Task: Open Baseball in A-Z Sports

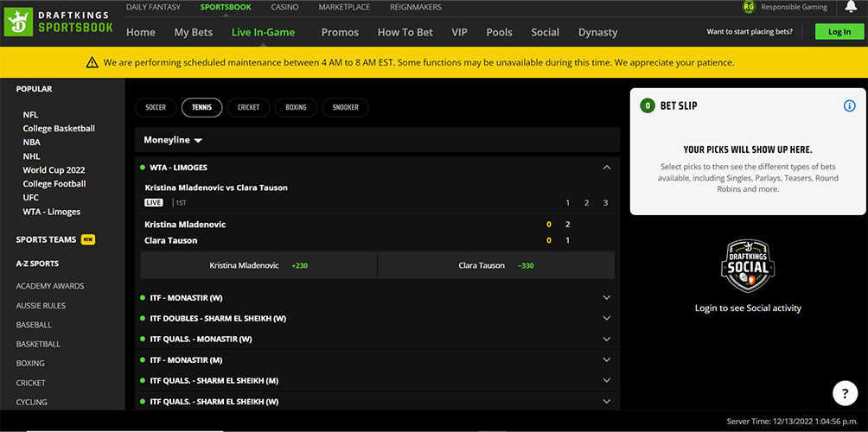Action: (34, 325)
